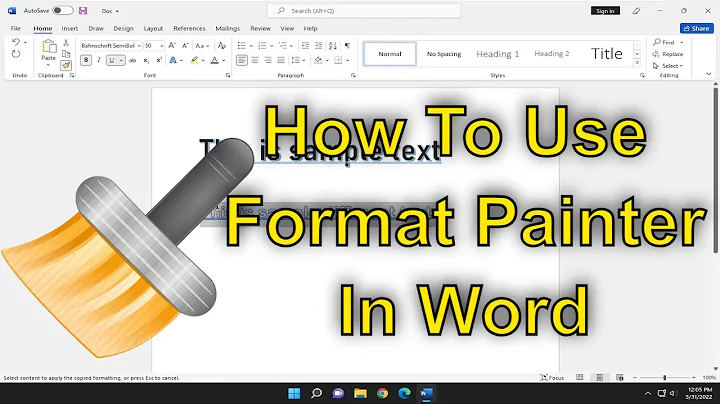Click the Redo arrow icon
The width and height of the screenshot is (720, 404).
click(16, 54)
